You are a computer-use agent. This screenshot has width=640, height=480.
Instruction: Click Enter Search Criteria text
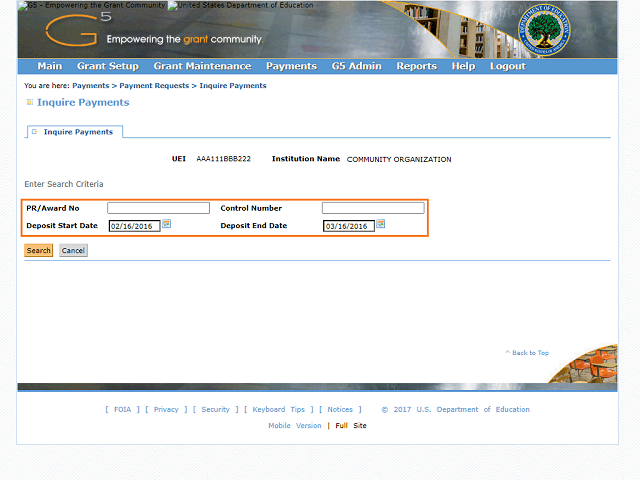pos(64,184)
